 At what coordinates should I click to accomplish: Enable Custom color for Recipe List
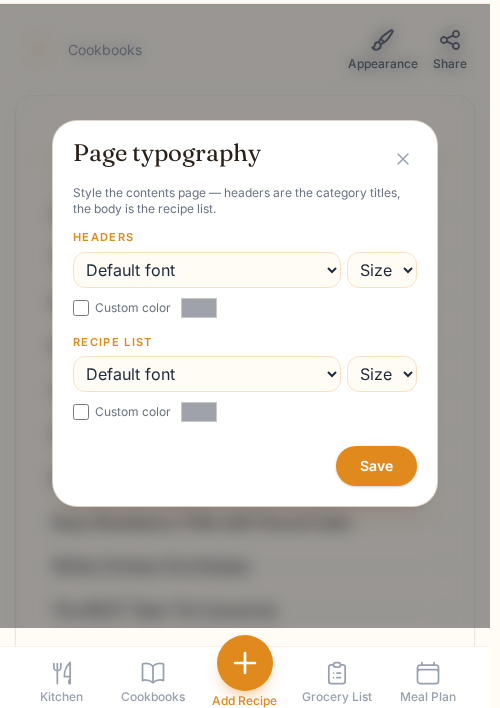pyautogui.click(x=81, y=412)
